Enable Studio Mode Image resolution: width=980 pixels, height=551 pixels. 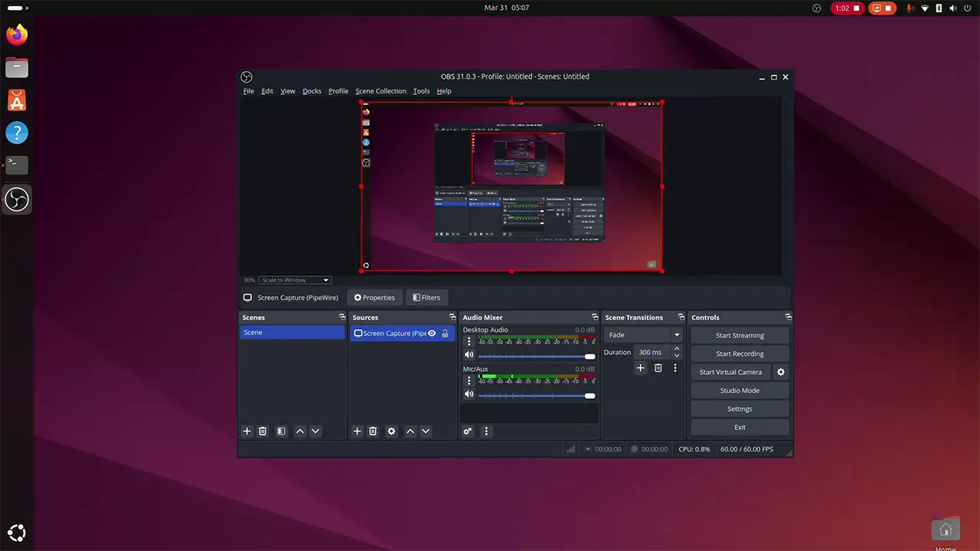point(740,390)
